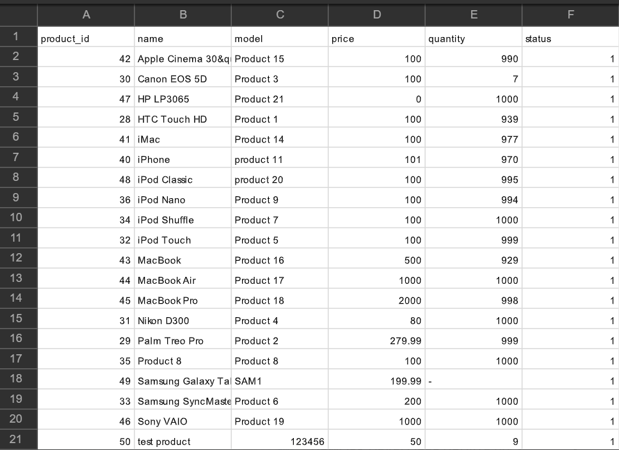Select the 'iPod Touch' cell
Viewport: 619px width, 450px height.
click(183, 238)
